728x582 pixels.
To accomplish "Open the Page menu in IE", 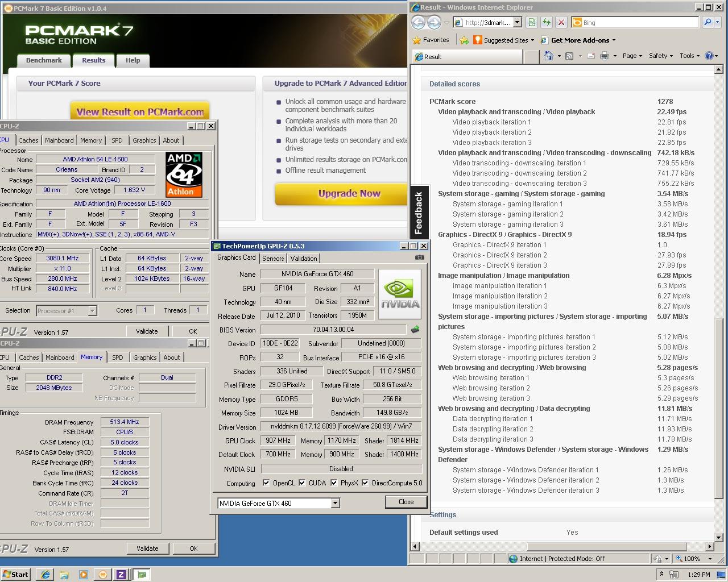I will pyautogui.click(x=632, y=56).
